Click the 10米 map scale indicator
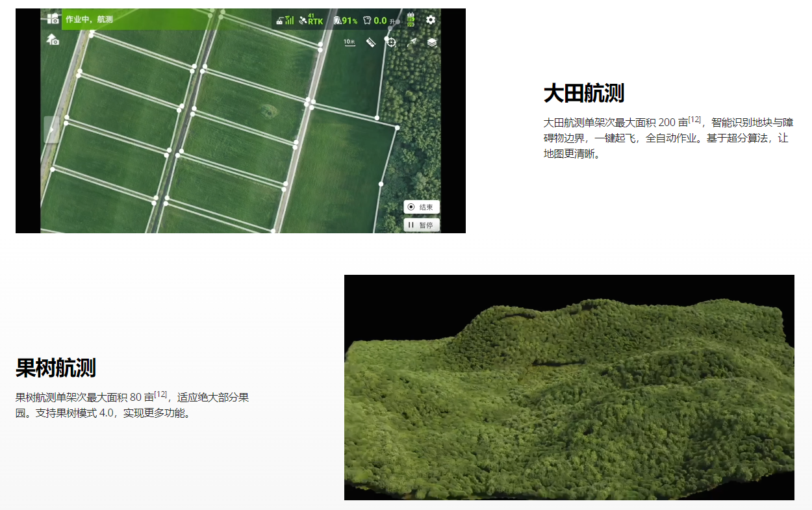Screen dimensions: 812x510 pyautogui.click(x=349, y=43)
